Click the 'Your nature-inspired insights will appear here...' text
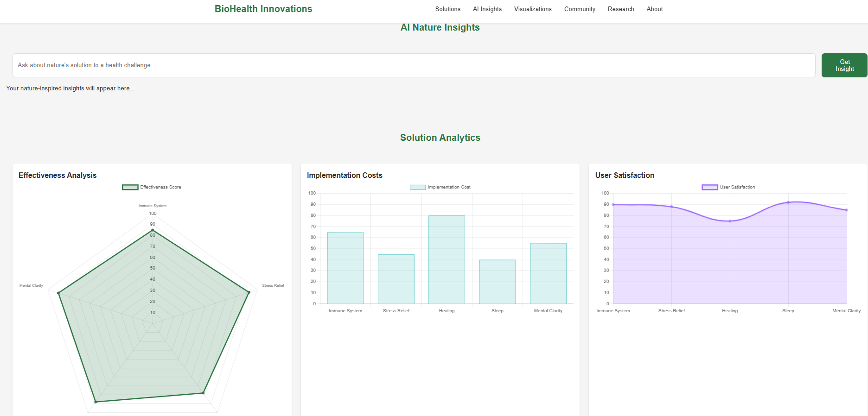Screen dimensions: 868x416 pyautogui.click(x=70, y=88)
